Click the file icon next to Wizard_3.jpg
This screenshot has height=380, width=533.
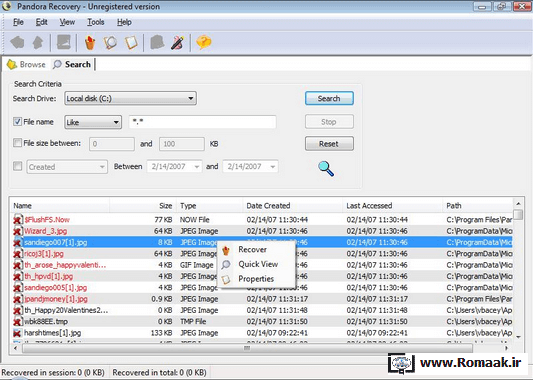17,231
